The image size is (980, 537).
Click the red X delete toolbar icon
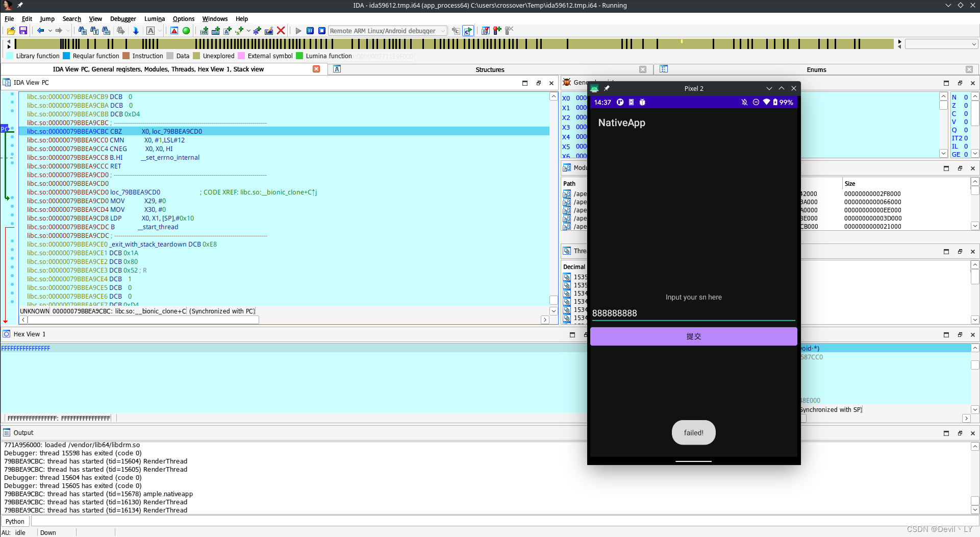point(281,31)
